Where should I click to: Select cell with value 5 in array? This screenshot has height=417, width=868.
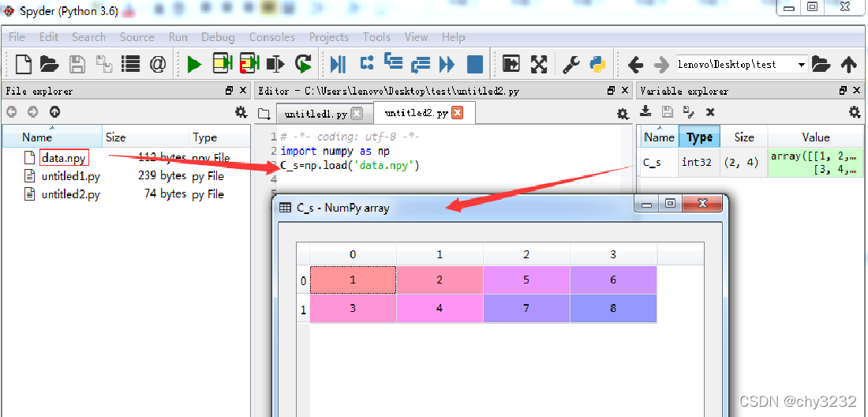[526, 280]
